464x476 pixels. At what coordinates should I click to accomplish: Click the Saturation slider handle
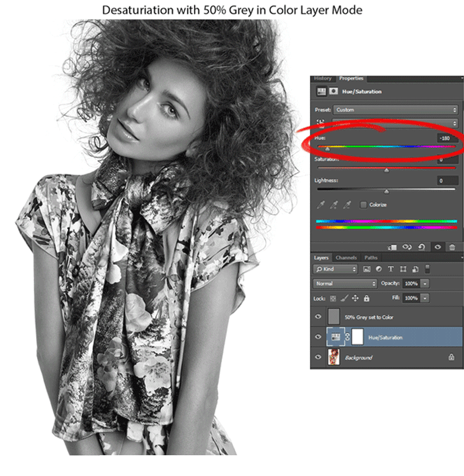(x=386, y=170)
